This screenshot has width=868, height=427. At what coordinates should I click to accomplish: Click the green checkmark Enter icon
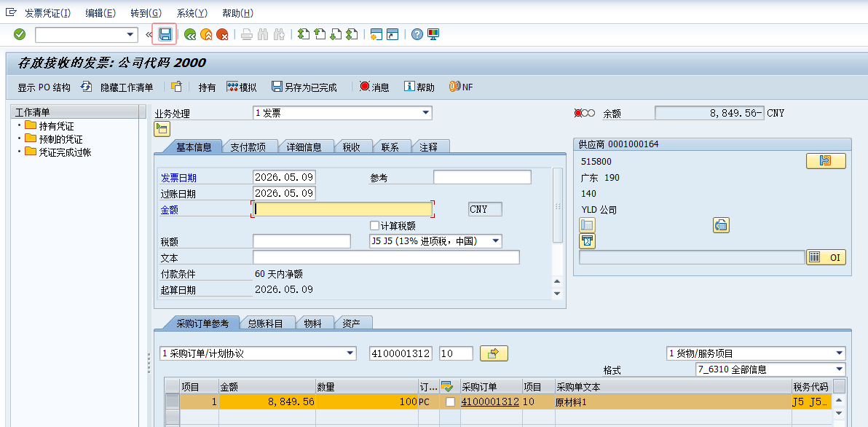click(x=20, y=34)
